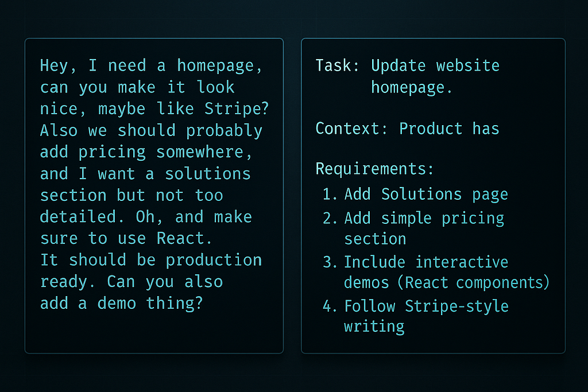Click '(React components)' text

click(x=473, y=282)
